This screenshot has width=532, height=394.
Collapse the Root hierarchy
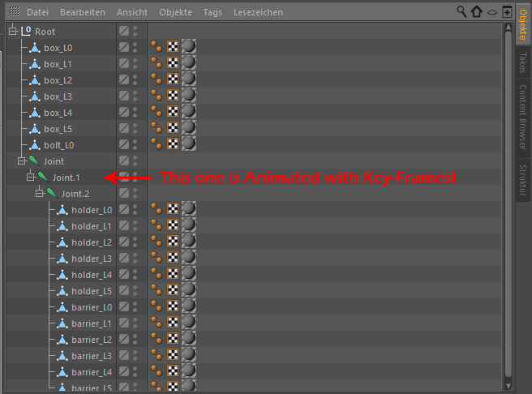[13, 31]
